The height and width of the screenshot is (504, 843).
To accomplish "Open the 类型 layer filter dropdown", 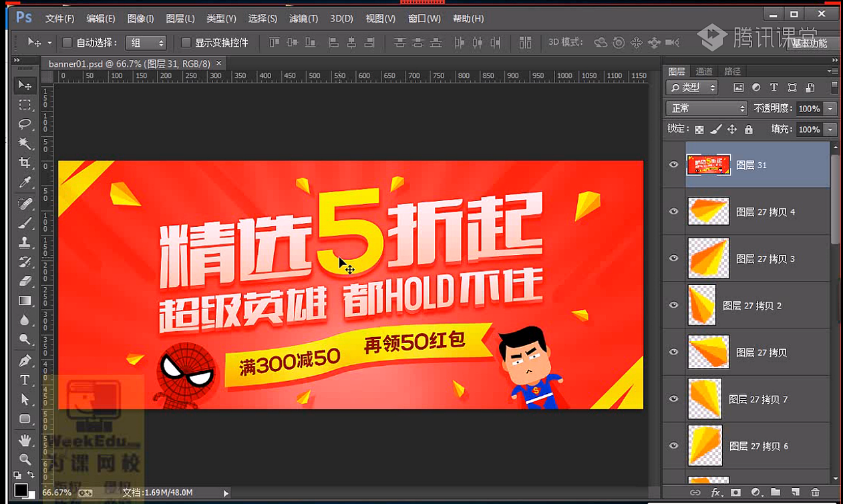I will tap(692, 87).
